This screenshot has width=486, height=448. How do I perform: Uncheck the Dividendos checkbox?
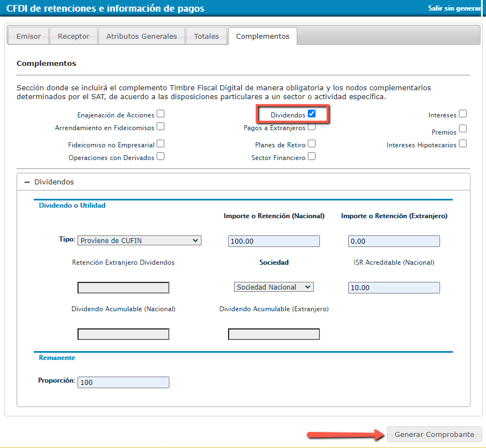click(x=312, y=114)
